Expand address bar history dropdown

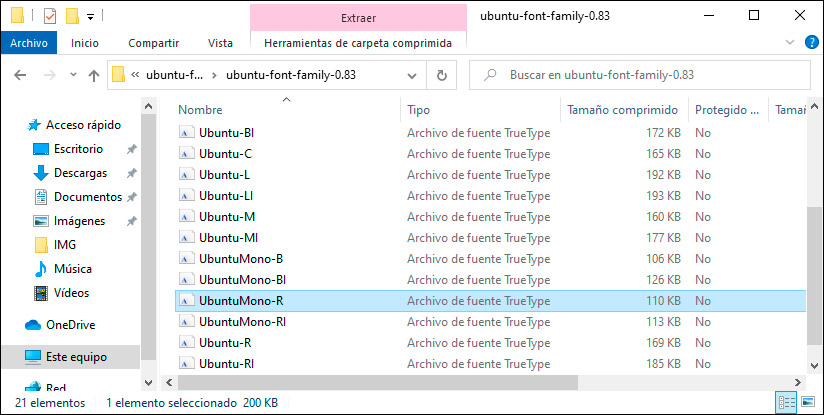pos(413,76)
